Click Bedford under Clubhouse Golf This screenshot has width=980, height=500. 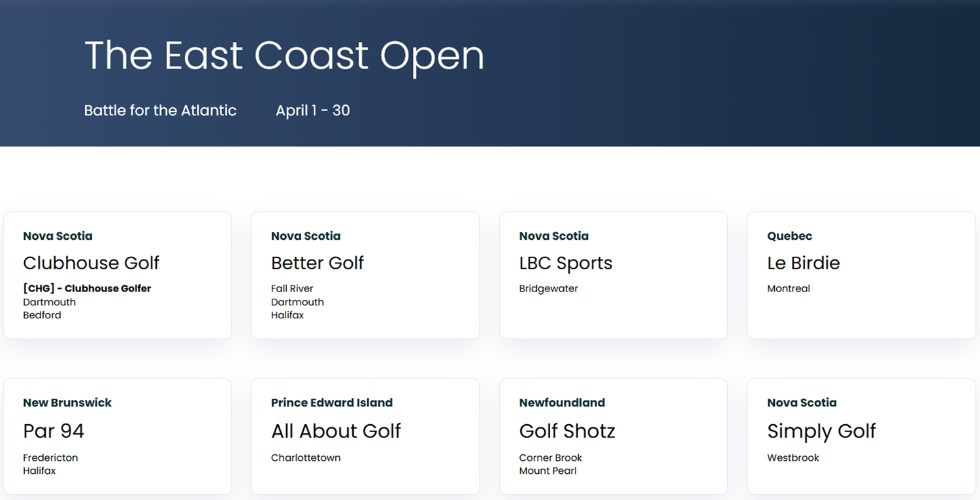click(42, 315)
